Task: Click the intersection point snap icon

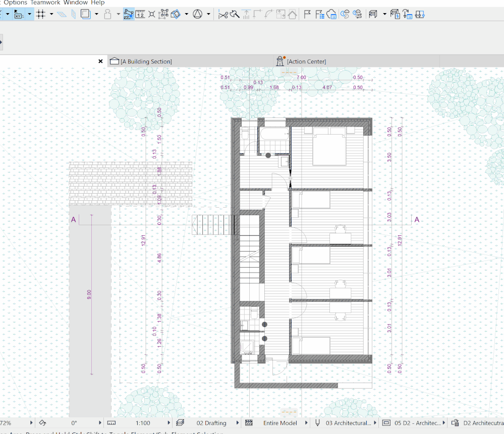Action: coord(152,15)
